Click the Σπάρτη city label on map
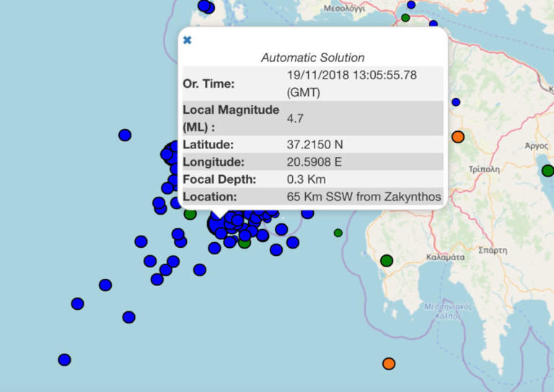The image size is (554, 392). (492, 251)
